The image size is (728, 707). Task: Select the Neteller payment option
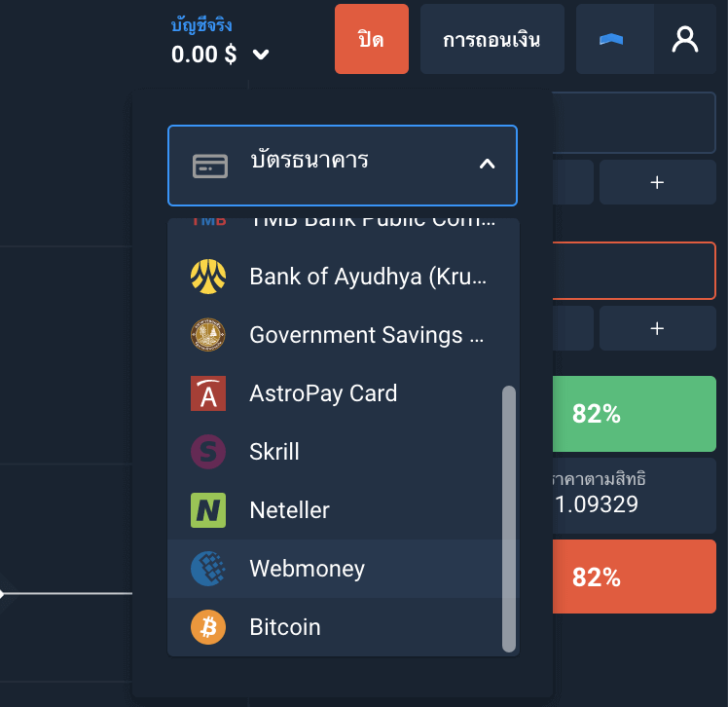pos(289,510)
